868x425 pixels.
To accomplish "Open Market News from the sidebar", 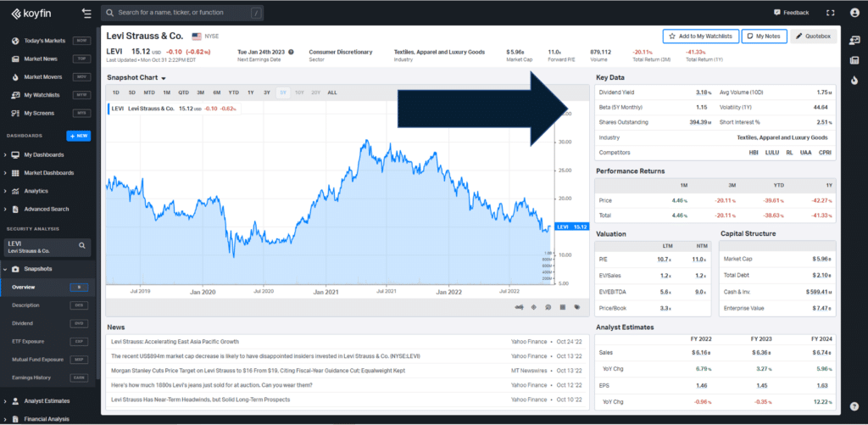I will pos(41,59).
